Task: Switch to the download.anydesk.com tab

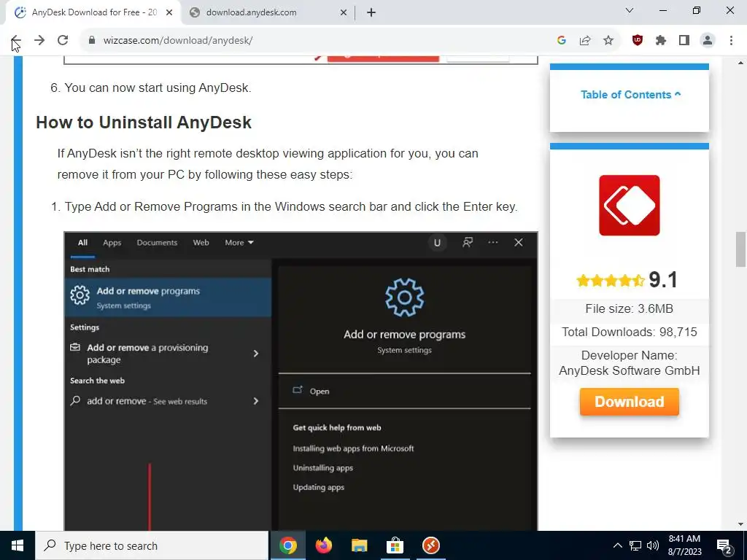Action: pyautogui.click(x=268, y=12)
